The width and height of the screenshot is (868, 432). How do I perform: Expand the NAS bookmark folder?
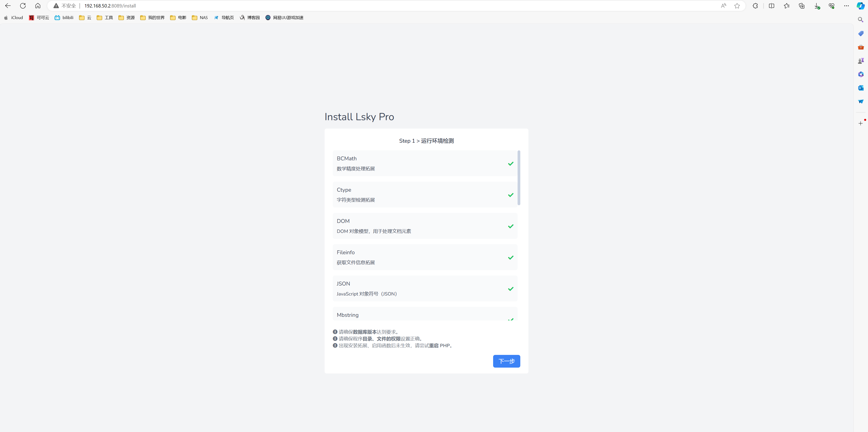pyautogui.click(x=200, y=17)
